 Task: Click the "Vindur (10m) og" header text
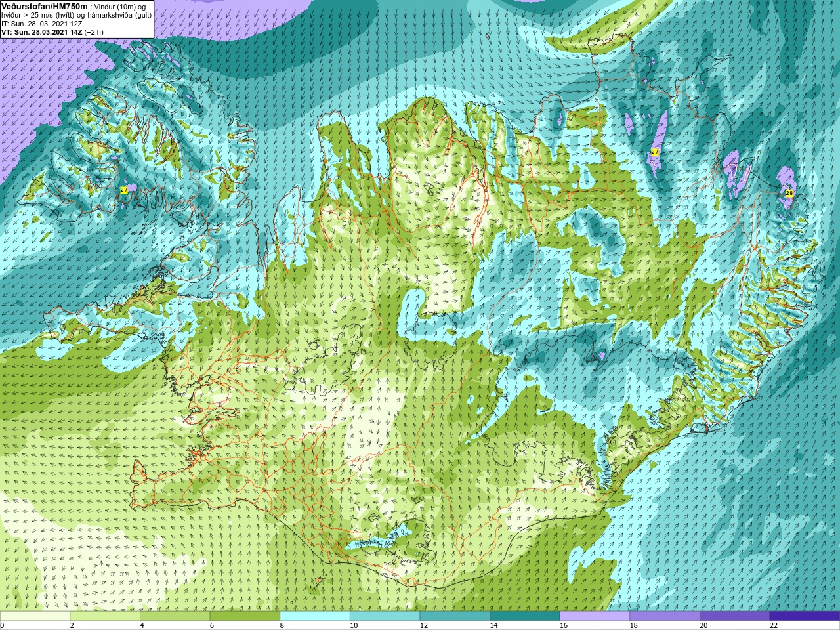[120, 6]
